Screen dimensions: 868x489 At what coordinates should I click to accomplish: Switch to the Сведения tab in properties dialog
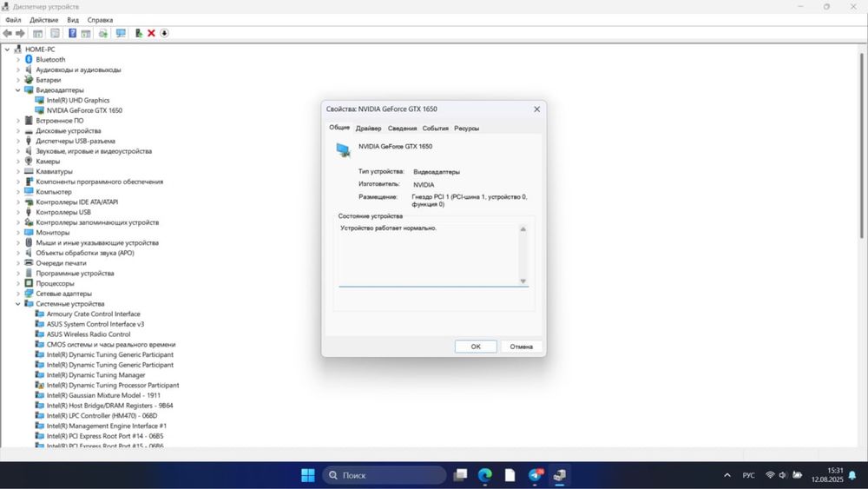[x=402, y=128]
